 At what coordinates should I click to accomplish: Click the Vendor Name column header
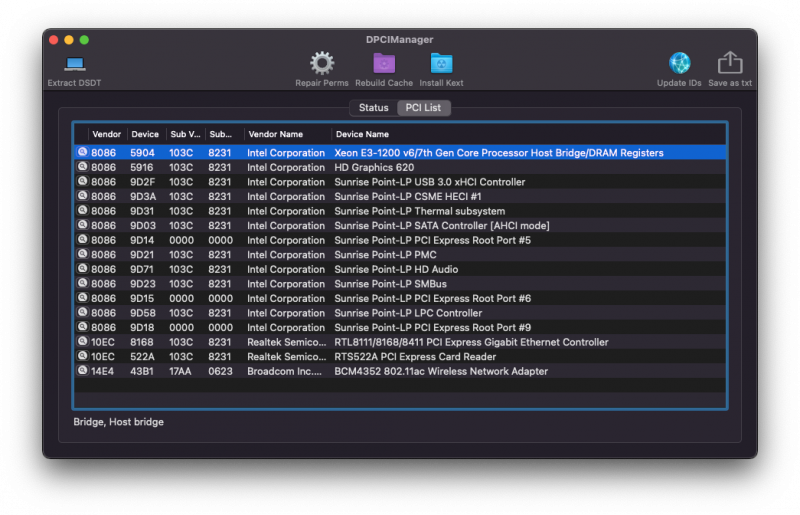pos(276,134)
